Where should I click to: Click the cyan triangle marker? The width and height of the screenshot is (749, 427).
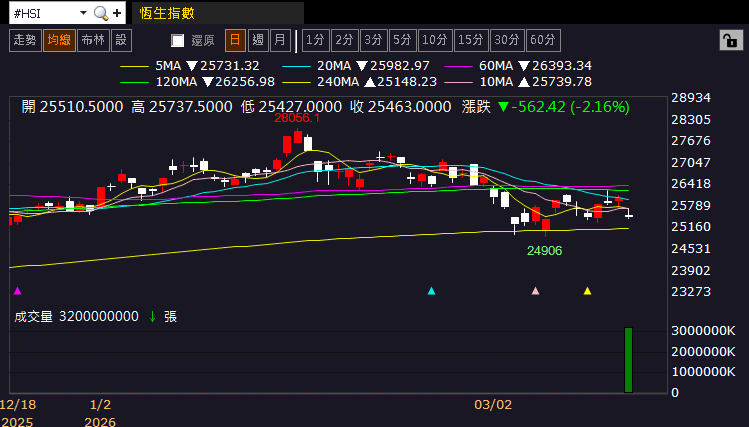point(431,291)
